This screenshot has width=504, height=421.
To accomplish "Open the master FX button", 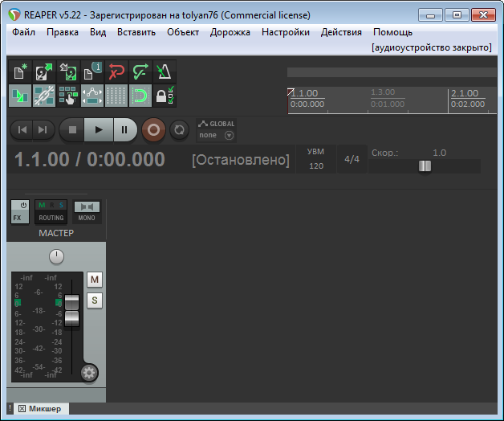I will (x=19, y=211).
